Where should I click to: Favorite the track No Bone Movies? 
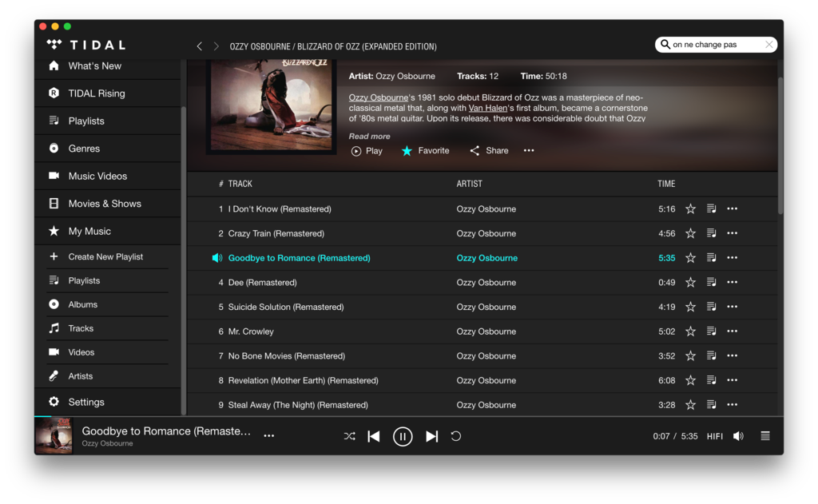coord(690,356)
